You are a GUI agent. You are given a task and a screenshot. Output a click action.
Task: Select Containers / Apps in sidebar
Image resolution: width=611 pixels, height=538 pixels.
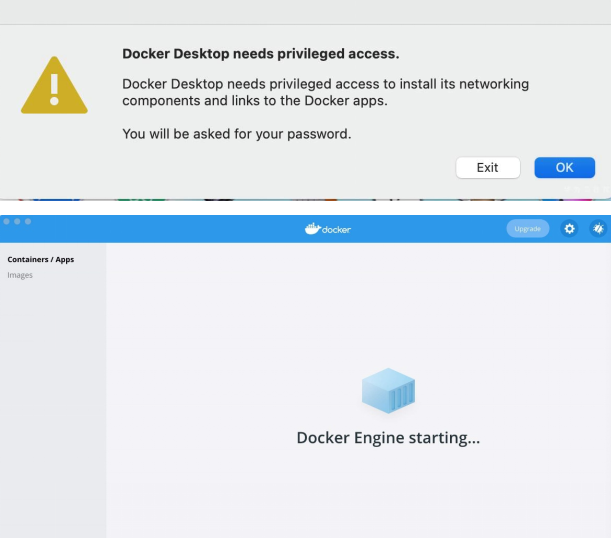pyautogui.click(x=40, y=260)
